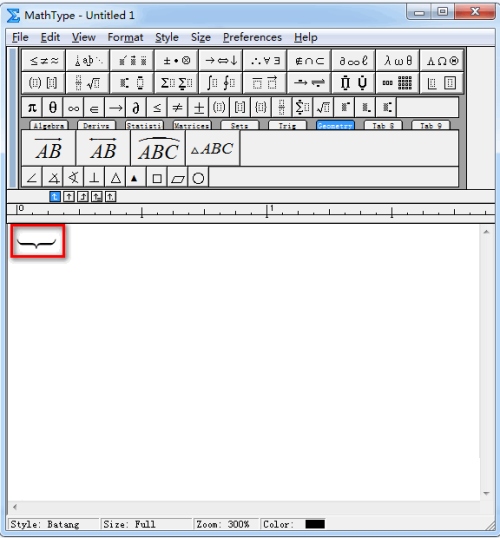500x538 pixels.
Task: Insert the circle symbol
Action: [x=198, y=177]
